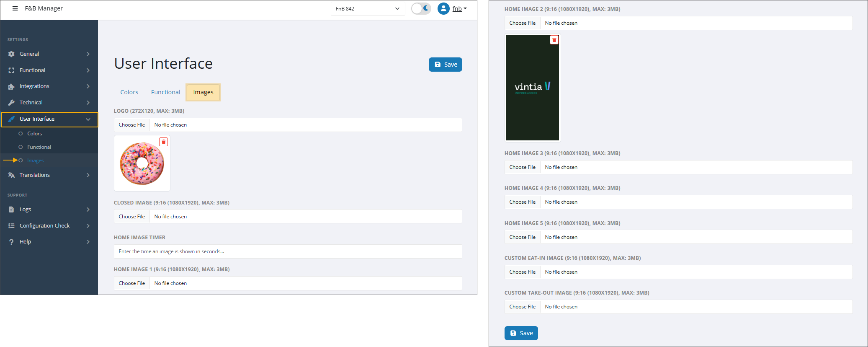Delete the donut logo image
The height and width of the screenshot is (347, 868).
tap(164, 142)
